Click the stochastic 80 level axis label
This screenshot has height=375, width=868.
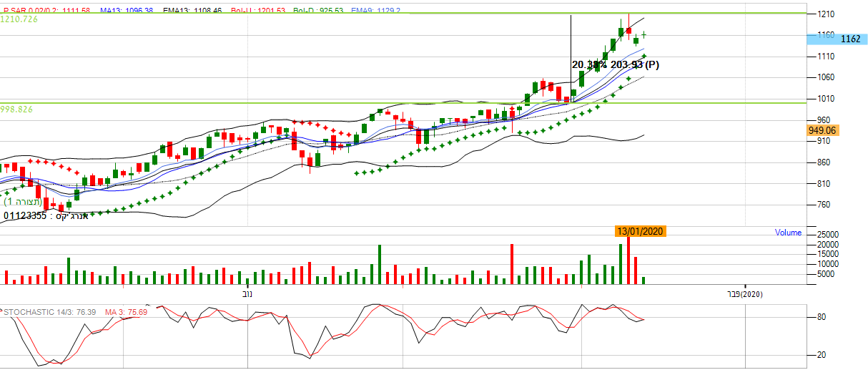[822, 318]
